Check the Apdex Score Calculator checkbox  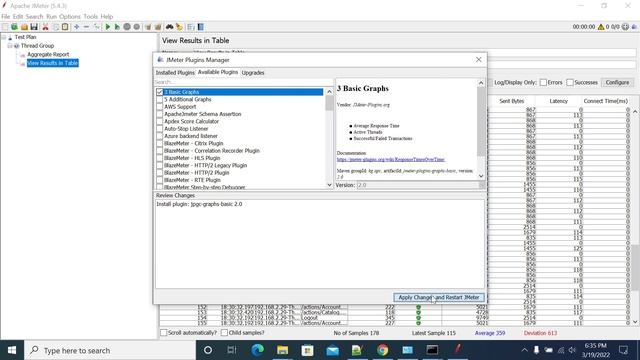pyautogui.click(x=160, y=122)
